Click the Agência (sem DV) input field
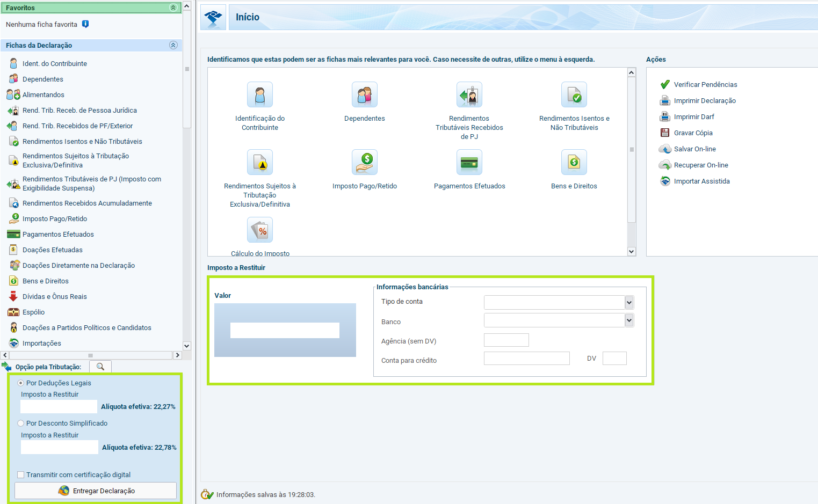The height and width of the screenshot is (504, 818). (x=506, y=340)
